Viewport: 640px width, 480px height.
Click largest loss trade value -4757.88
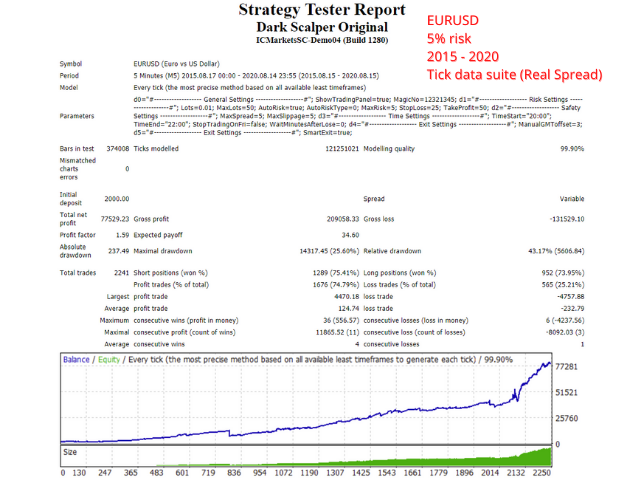[571, 296]
